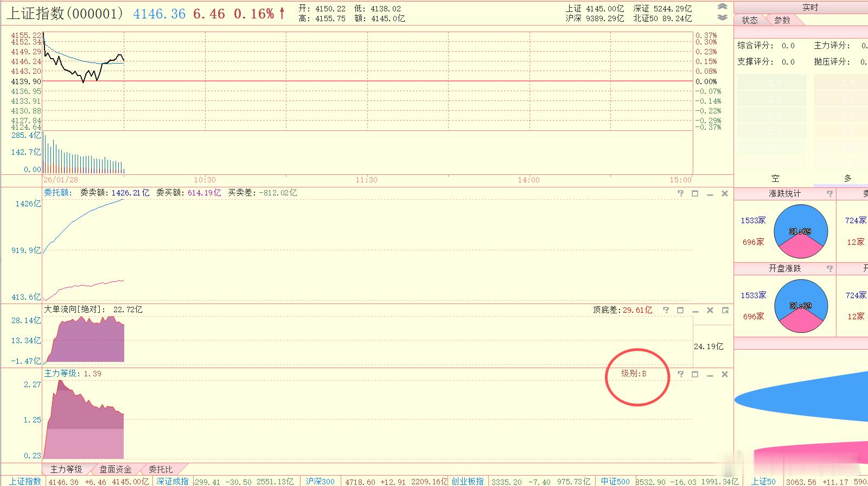Viewport: 868px width, 486px height.
Task: Maximize the 委托额 panel
Action: tap(695, 193)
